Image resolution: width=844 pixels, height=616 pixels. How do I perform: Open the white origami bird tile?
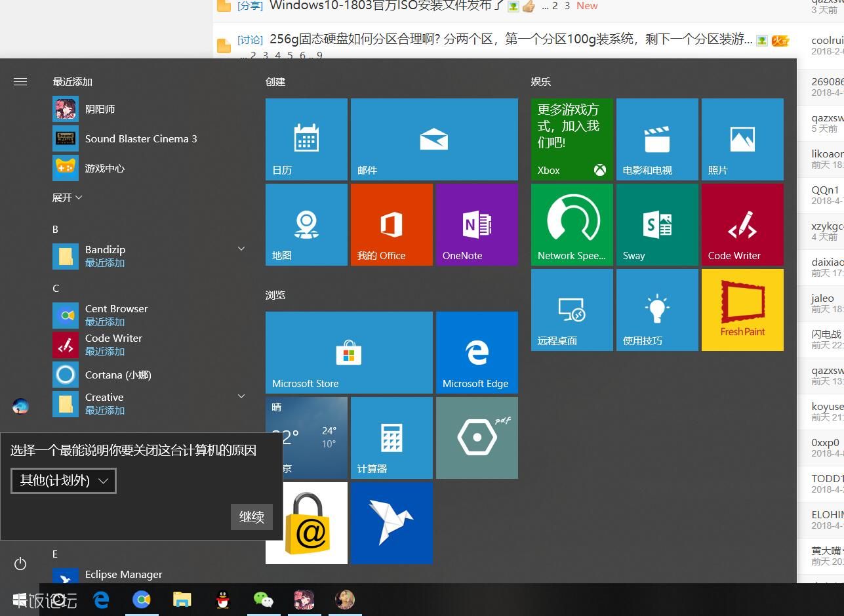pyautogui.click(x=392, y=523)
